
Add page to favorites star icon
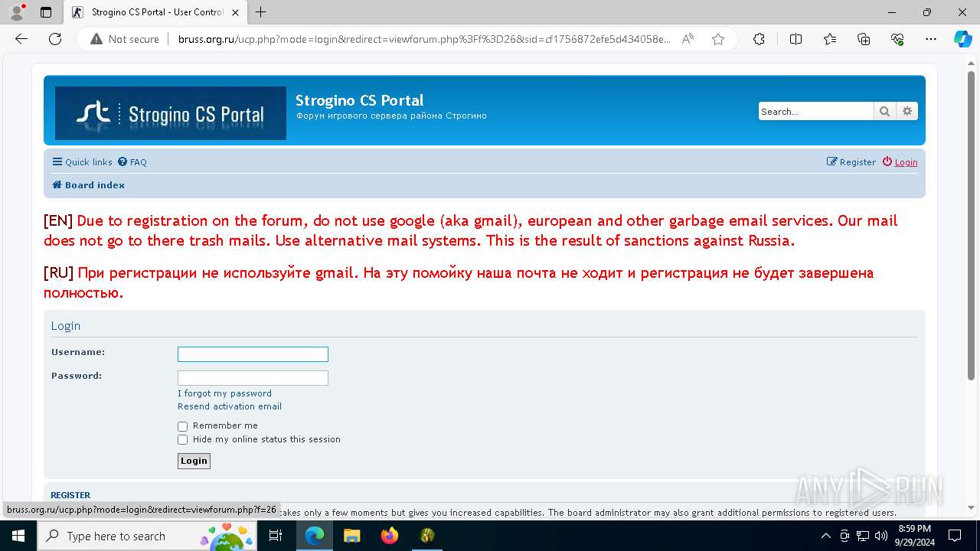click(x=718, y=39)
